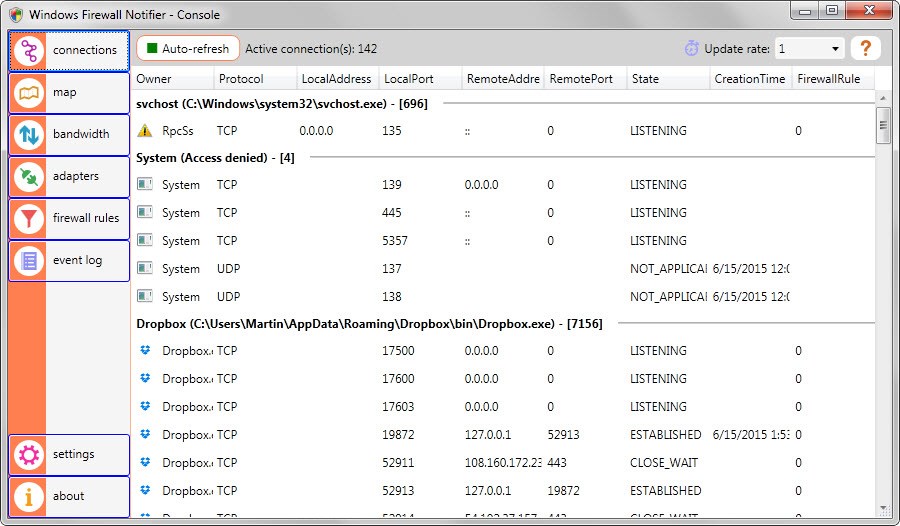Click the scrollbar up arrow

tap(883, 98)
